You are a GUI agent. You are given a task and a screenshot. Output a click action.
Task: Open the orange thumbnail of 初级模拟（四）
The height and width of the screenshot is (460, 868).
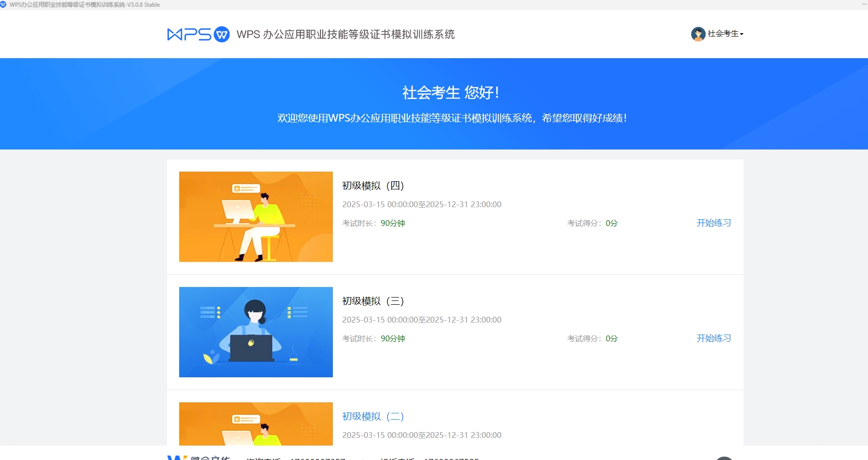[x=256, y=217]
